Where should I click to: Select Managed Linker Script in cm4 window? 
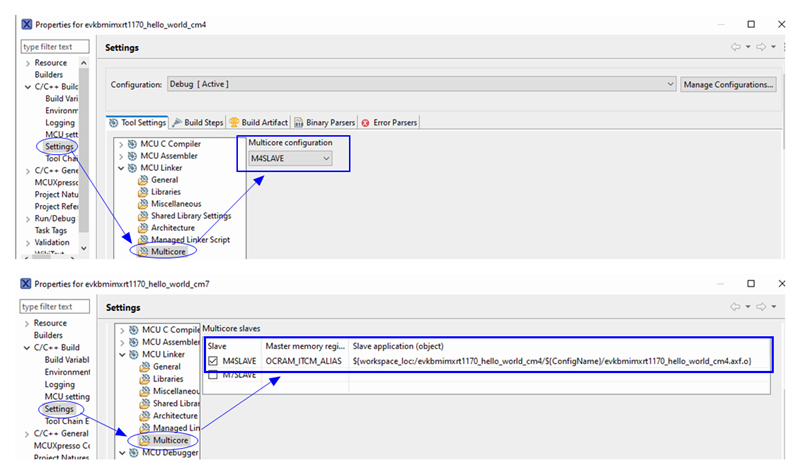pos(190,240)
